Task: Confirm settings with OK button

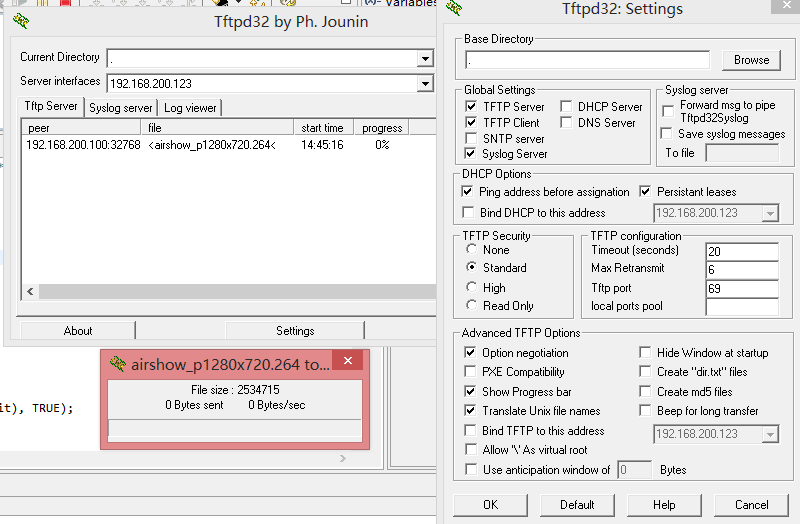Action: 490,505
